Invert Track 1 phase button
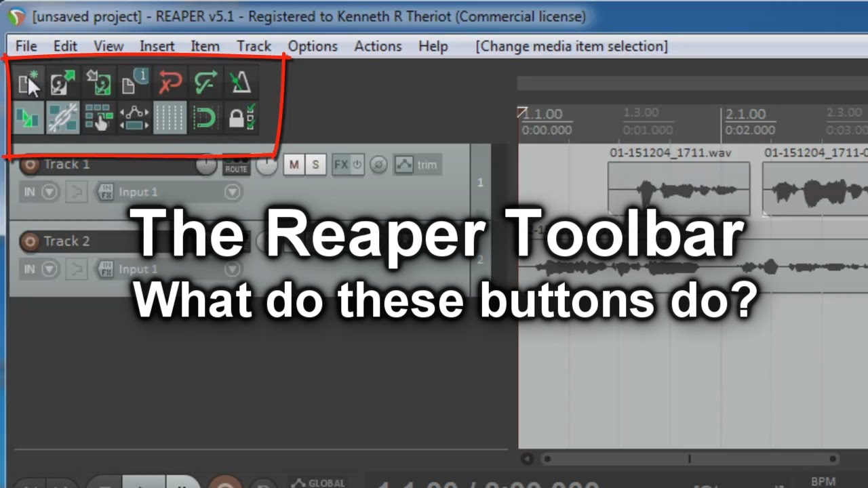Viewport: 868px width, 488px height. click(x=380, y=165)
